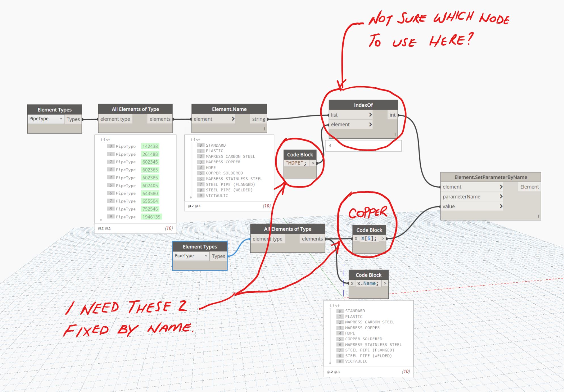The image size is (564, 392).
Task: Select HDPE in the Element.Name preview list
Action: 211,168
